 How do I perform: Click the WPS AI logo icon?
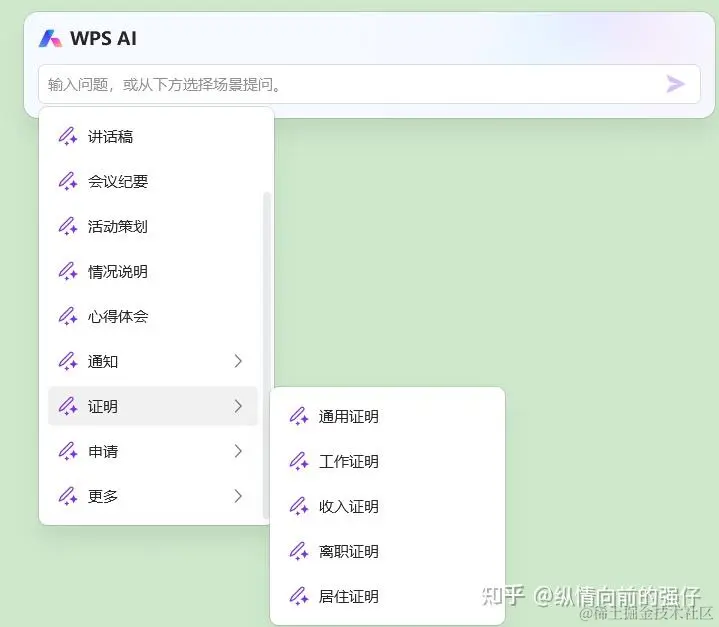(50, 39)
